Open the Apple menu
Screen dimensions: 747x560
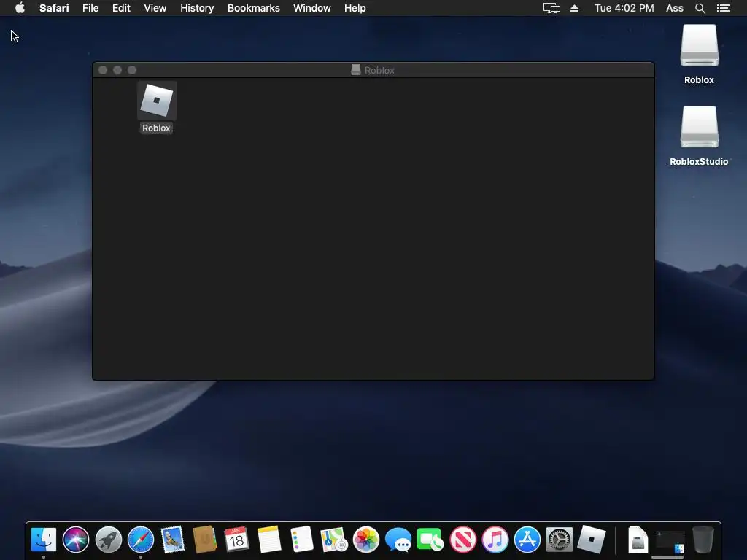click(x=20, y=8)
